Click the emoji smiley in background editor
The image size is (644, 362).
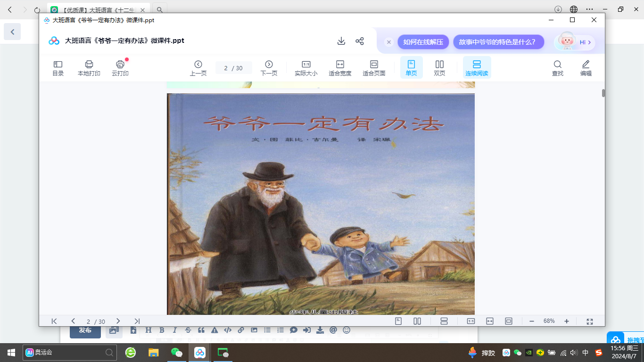tap(347, 330)
